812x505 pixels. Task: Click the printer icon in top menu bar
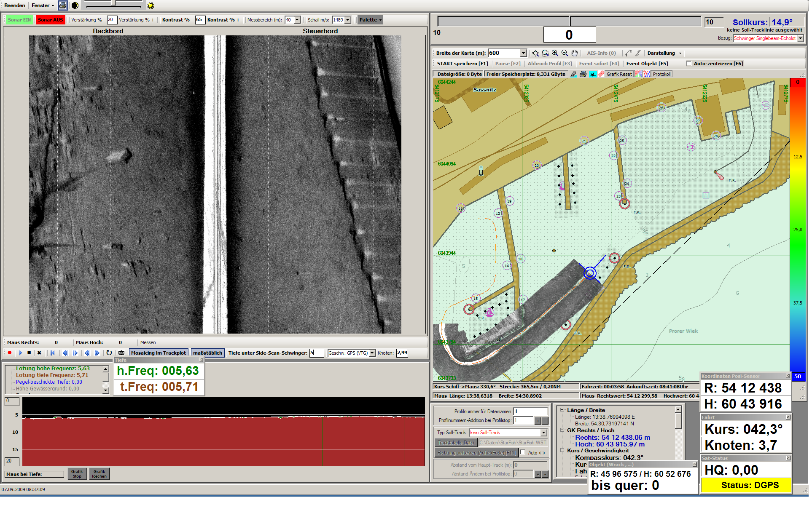[x=63, y=5]
